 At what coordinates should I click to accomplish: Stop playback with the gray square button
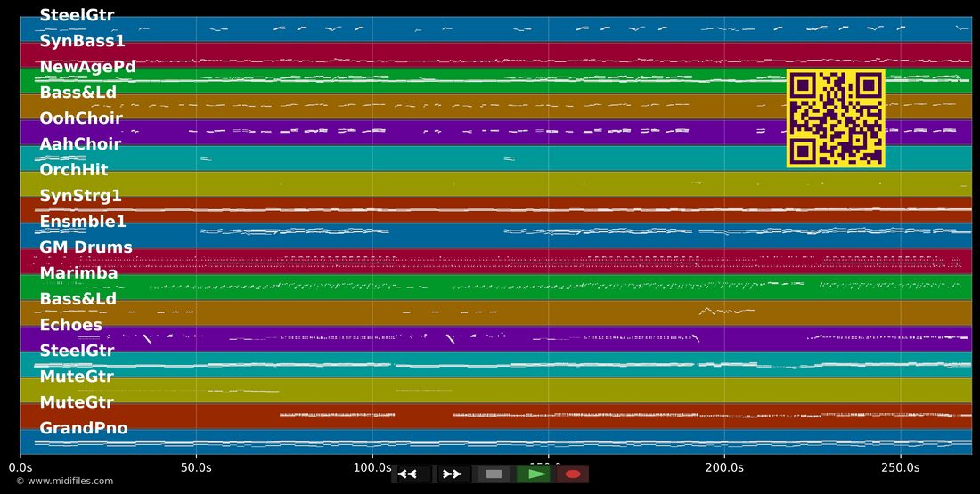494,474
